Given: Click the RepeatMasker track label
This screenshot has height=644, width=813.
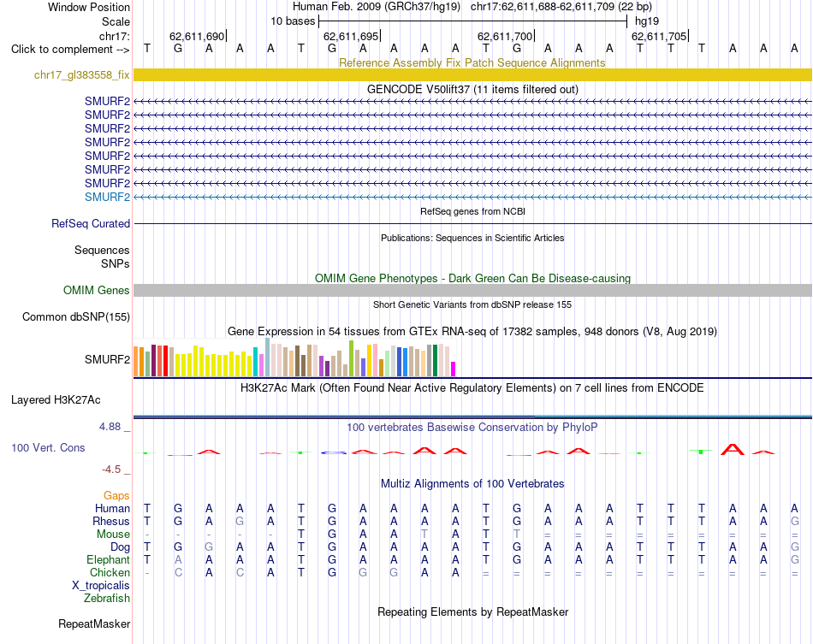Looking at the screenshot, I should point(94,623).
